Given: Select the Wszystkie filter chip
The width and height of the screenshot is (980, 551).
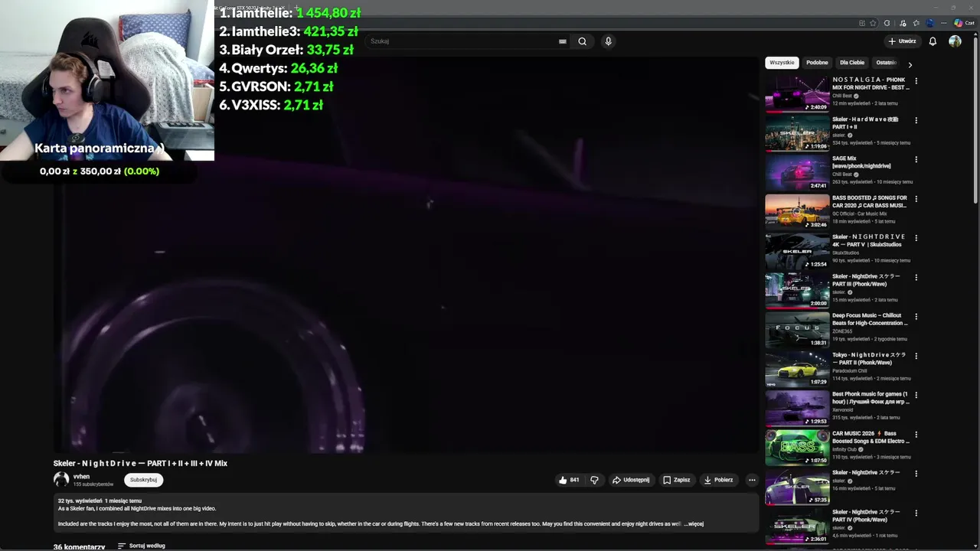Looking at the screenshot, I should (x=782, y=63).
